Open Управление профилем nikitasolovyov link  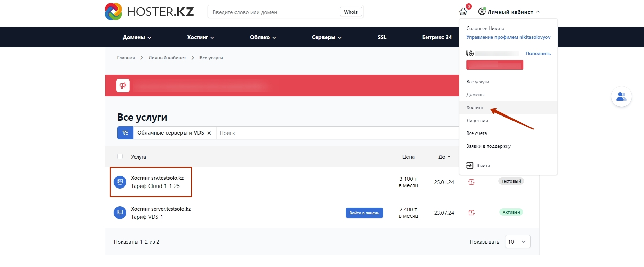pyautogui.click(x=508, y=37)
